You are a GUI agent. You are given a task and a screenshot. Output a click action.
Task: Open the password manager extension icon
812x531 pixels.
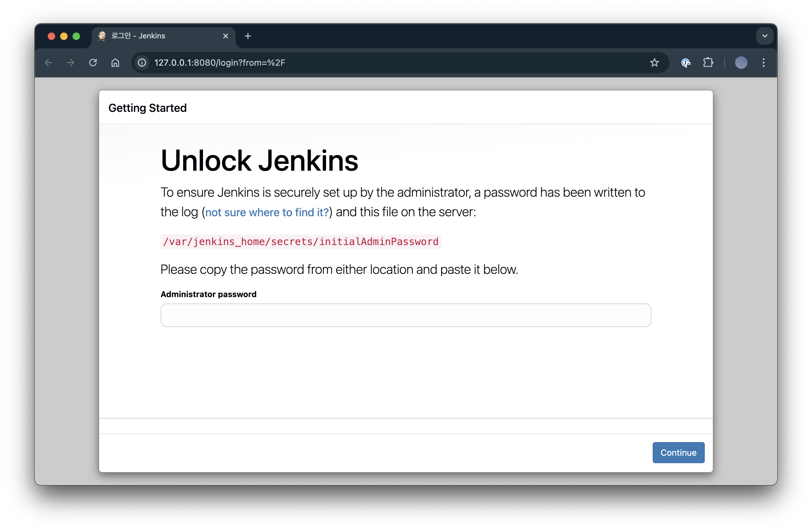686,63
